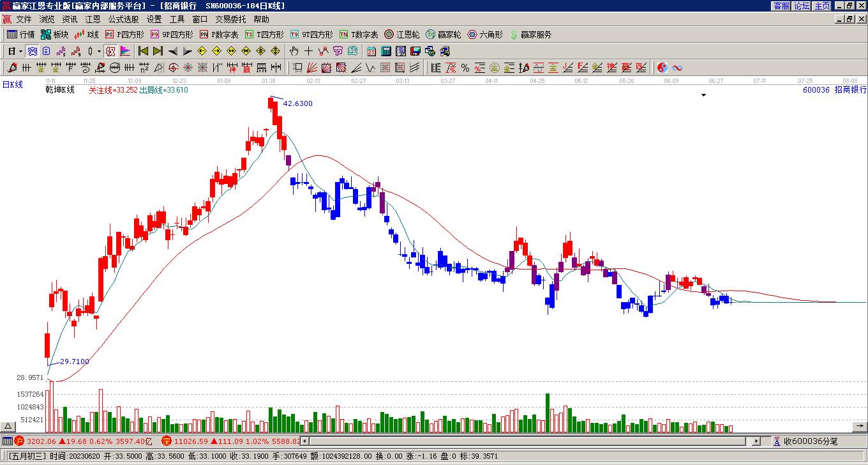This screenshot has width=868, height=465.
Task: Open the 资讯 menu
Action: pos(70,19)
